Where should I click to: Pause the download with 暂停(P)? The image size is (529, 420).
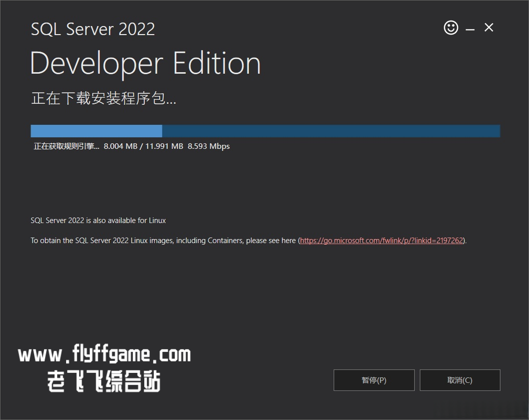point(374,380)
